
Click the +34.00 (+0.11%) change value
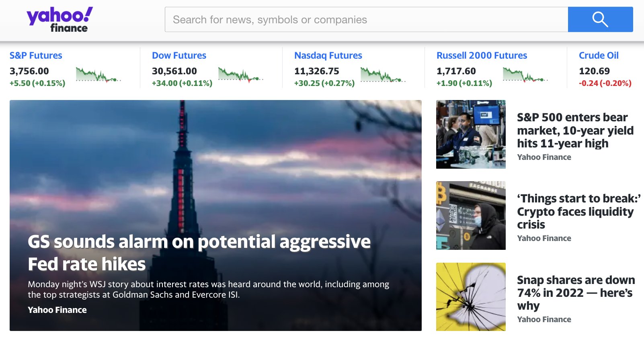[182, 83]
